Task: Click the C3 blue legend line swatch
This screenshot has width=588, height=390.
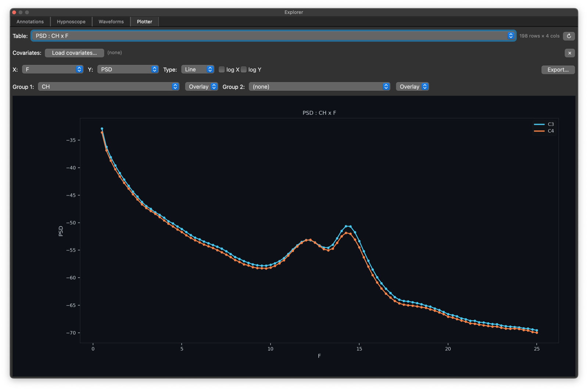Action: tap(539, 124)
